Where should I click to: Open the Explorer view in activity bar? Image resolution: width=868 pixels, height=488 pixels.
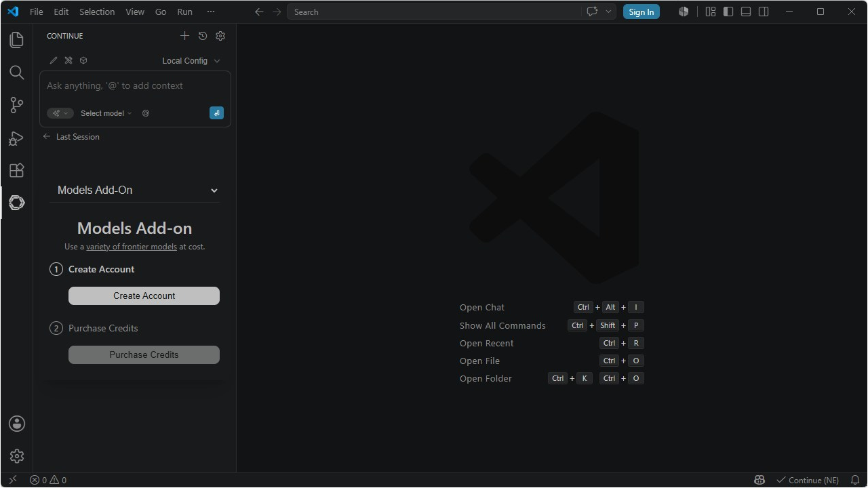point(16,40)
